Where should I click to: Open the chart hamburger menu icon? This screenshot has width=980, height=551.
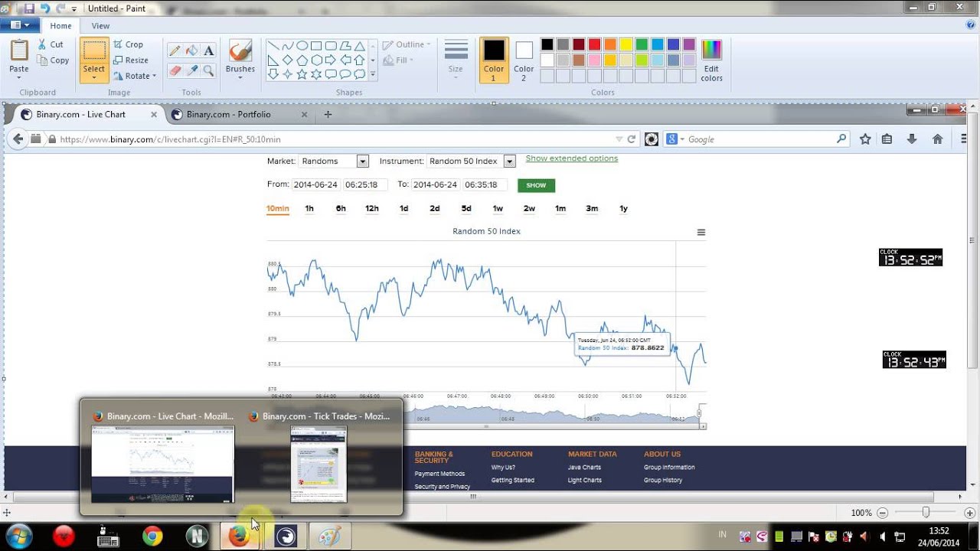coord(701,233)
